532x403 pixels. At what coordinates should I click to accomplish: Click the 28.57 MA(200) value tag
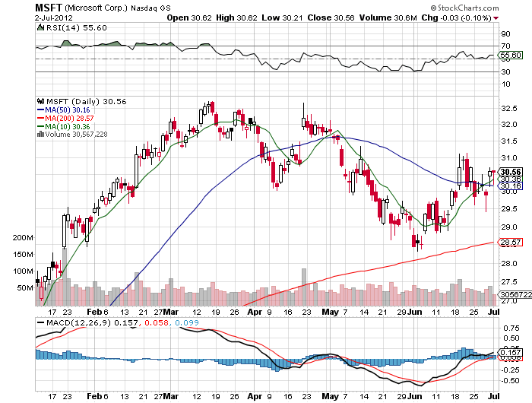click(x=511, y=242)
